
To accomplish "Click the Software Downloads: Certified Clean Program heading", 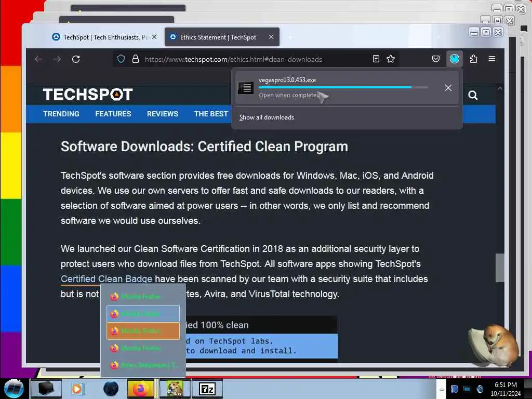I will [x=204, y=147].
